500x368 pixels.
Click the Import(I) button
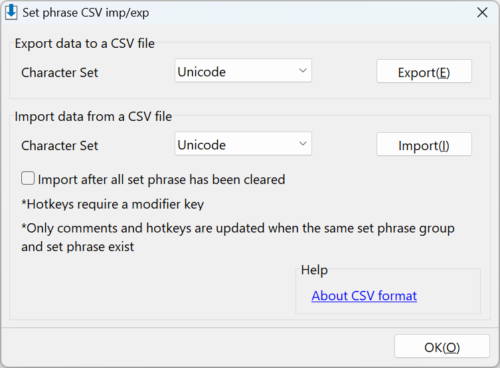[424, 144]
